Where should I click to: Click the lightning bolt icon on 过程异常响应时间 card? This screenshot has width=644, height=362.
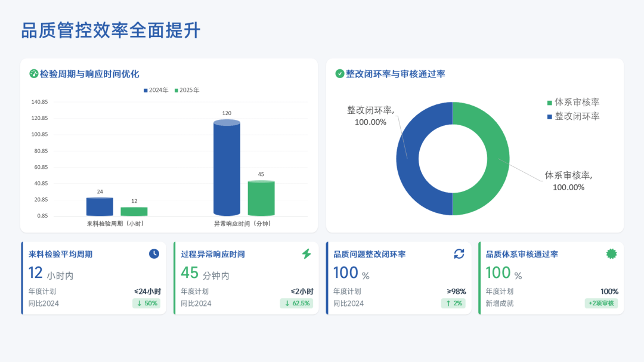click(x=306, y=253)
